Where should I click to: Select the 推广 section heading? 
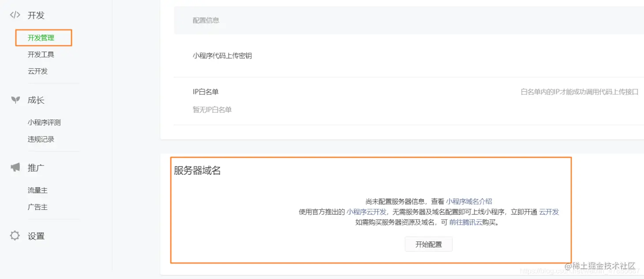[36, 168]
